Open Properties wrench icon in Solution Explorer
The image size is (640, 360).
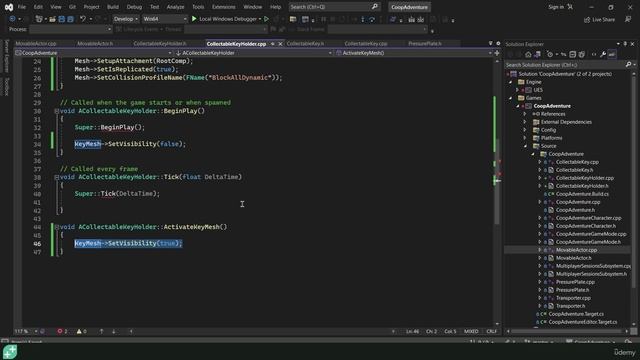point(603,54)
